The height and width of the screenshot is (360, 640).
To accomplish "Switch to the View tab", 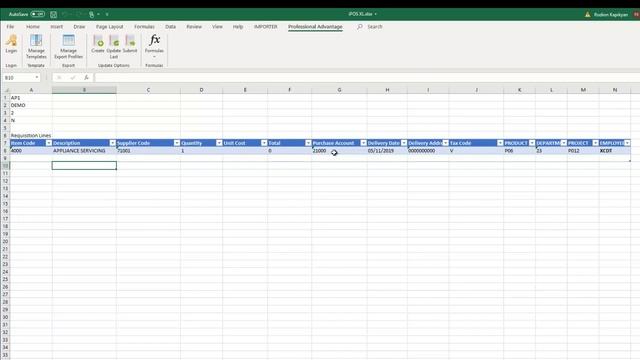I will tap(217, 27).
